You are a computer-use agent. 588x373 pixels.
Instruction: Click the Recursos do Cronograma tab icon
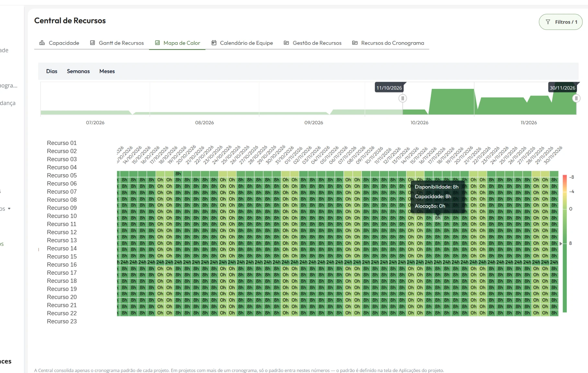click(x=355, y=43)
